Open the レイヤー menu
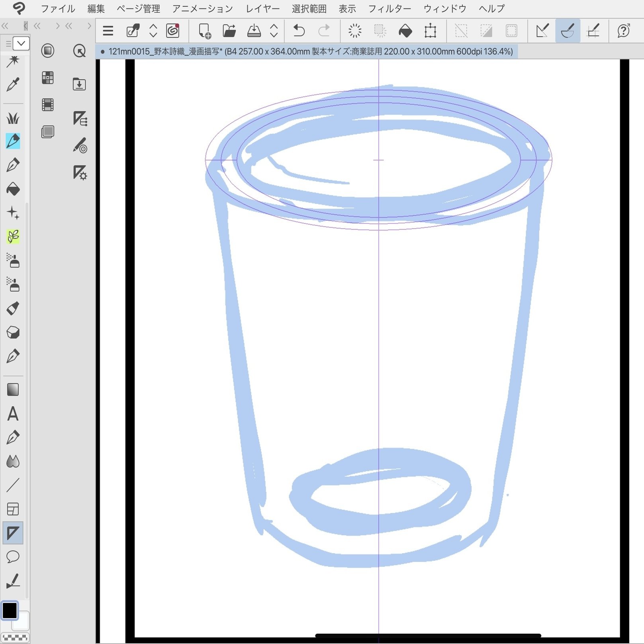 262,8
